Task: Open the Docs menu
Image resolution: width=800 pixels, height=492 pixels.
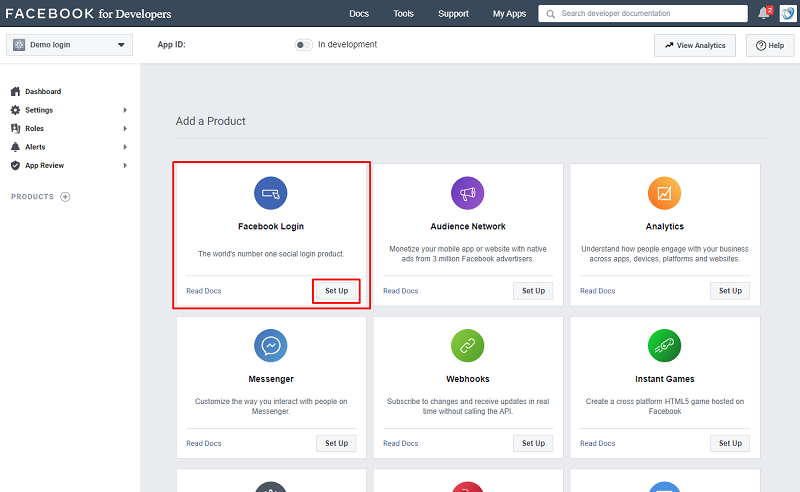Action: click(x=359, y=14)
